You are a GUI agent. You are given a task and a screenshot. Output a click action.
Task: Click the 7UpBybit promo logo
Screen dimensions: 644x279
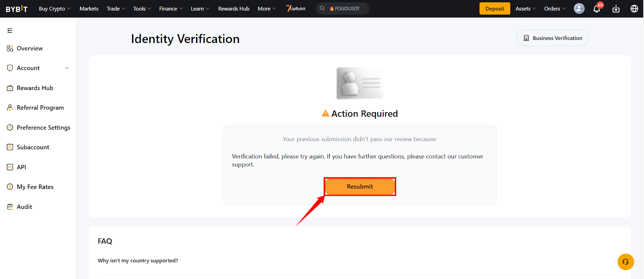tap(296, 8)
